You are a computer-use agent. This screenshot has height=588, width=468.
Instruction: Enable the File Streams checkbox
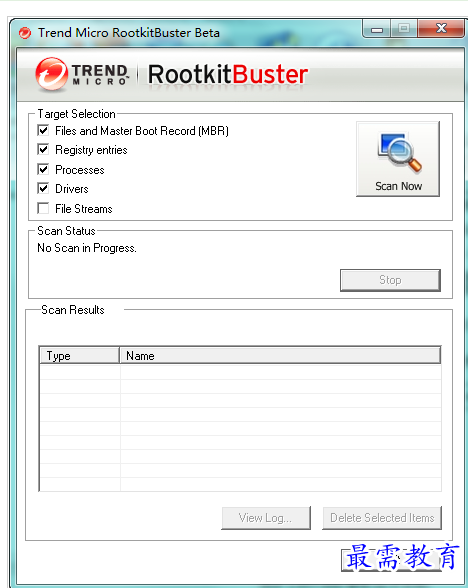43,208
